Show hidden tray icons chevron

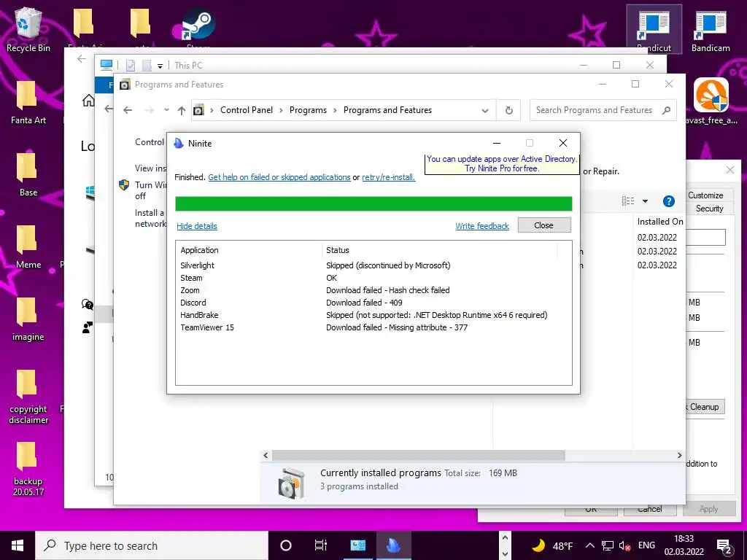point(589,545)
